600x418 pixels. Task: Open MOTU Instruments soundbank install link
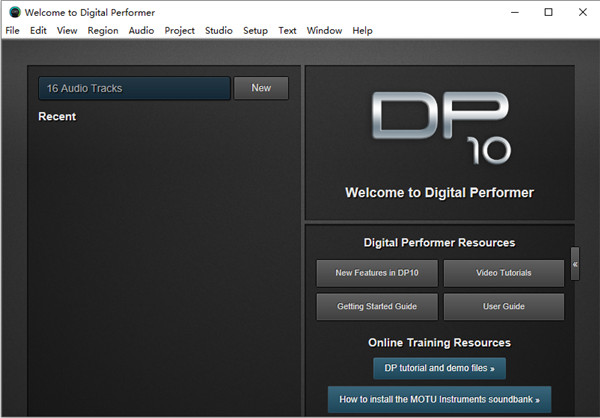pos(439,400)
